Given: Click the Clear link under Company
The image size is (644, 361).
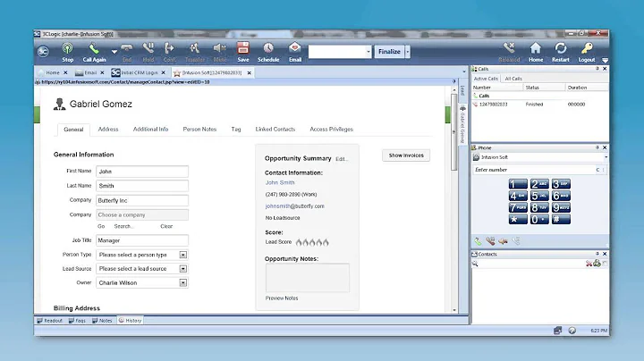Looking at the screenshot, I should (x=166, y=226).
